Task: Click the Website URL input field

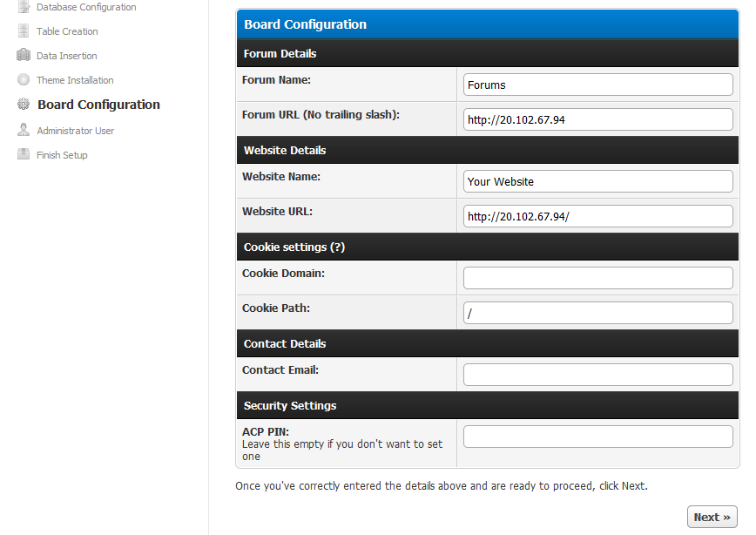Action: point(597,216)
